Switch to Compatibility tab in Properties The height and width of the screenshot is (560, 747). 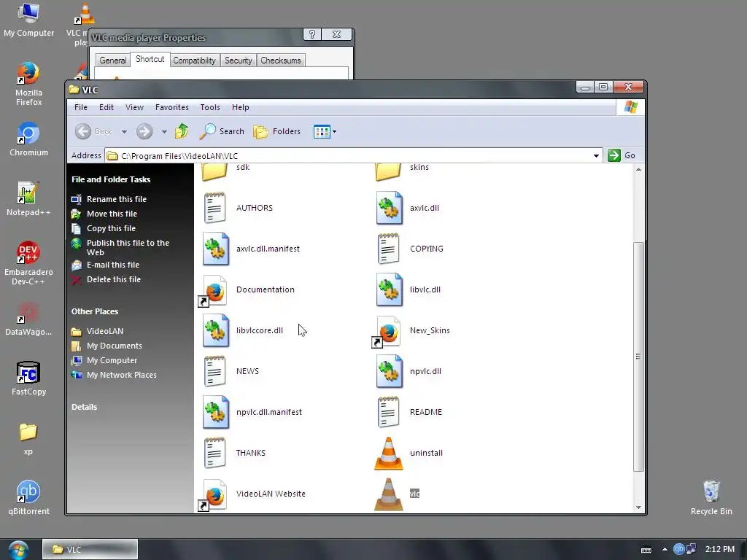pyautogui.click(x=194, y=61)
